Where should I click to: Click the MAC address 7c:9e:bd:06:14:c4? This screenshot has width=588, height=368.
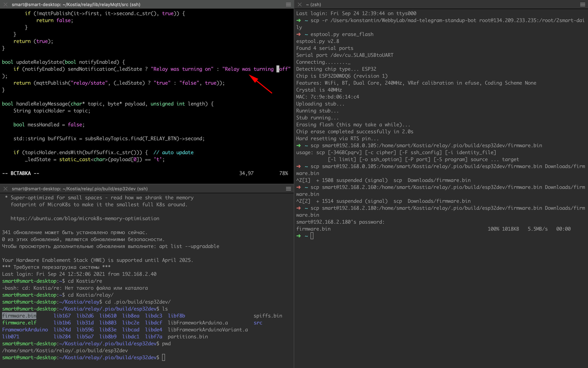coord(335,97)
